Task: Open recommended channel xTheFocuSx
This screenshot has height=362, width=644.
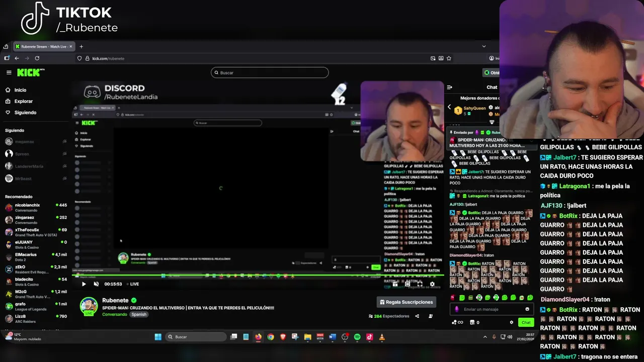Action: coord(35,232)
